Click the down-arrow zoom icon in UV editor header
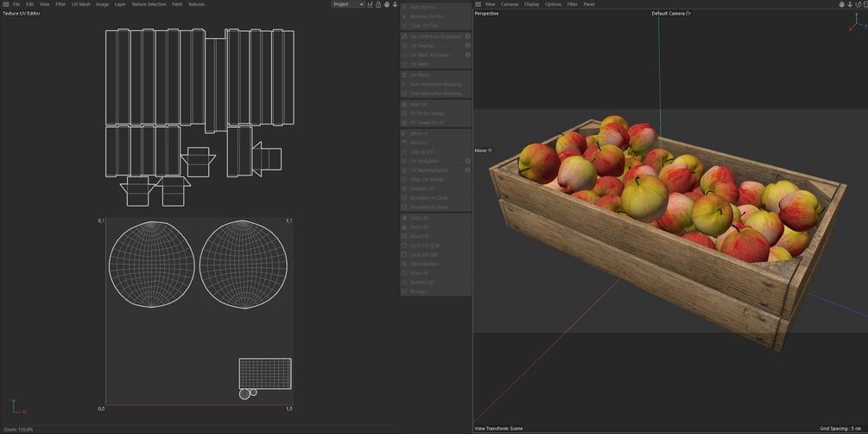The height and width of the screenshot is (434, 868). coord(395,3)
